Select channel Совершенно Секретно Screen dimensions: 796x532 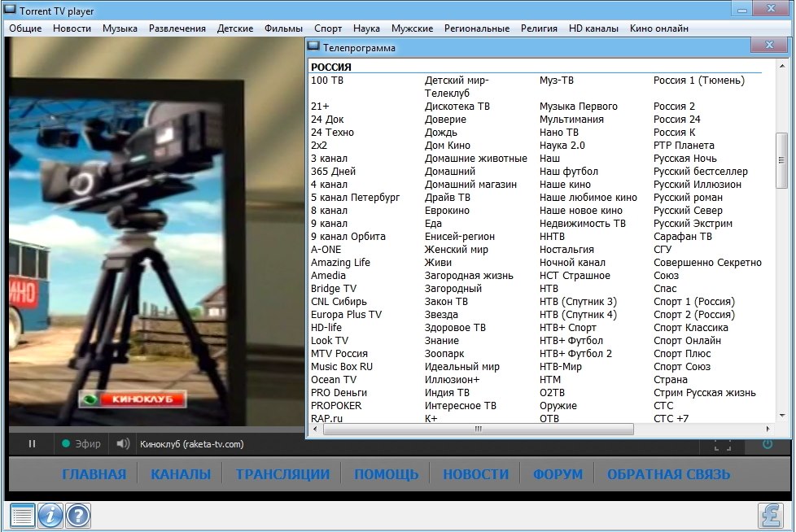point(707,263)
